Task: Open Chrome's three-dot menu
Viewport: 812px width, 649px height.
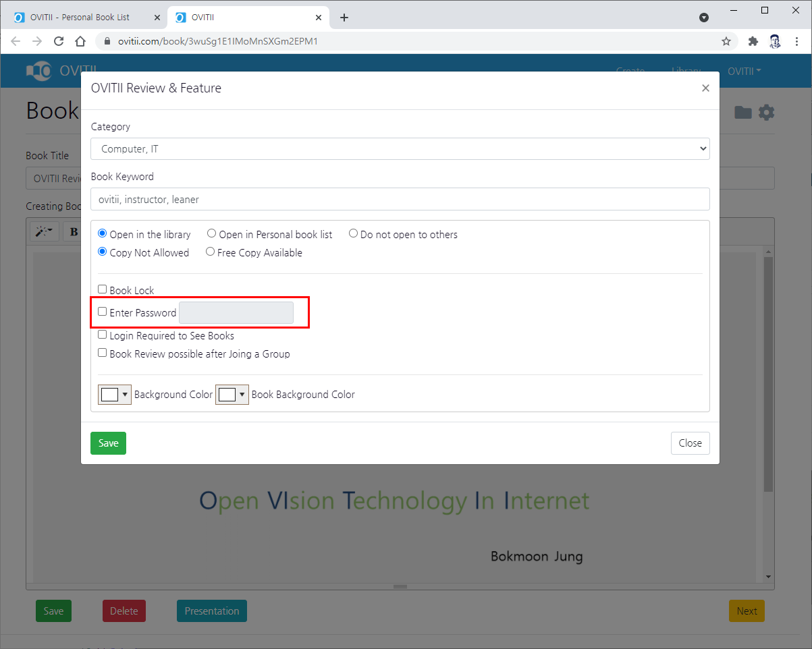Action: click(797, 41)
